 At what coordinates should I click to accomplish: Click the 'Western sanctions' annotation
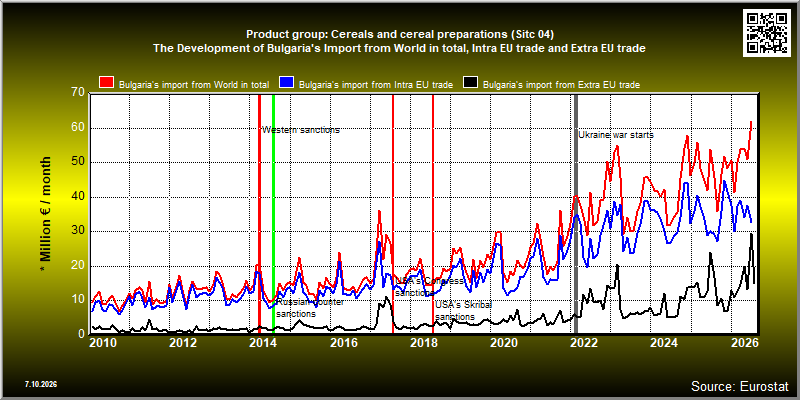coord(301,130)
